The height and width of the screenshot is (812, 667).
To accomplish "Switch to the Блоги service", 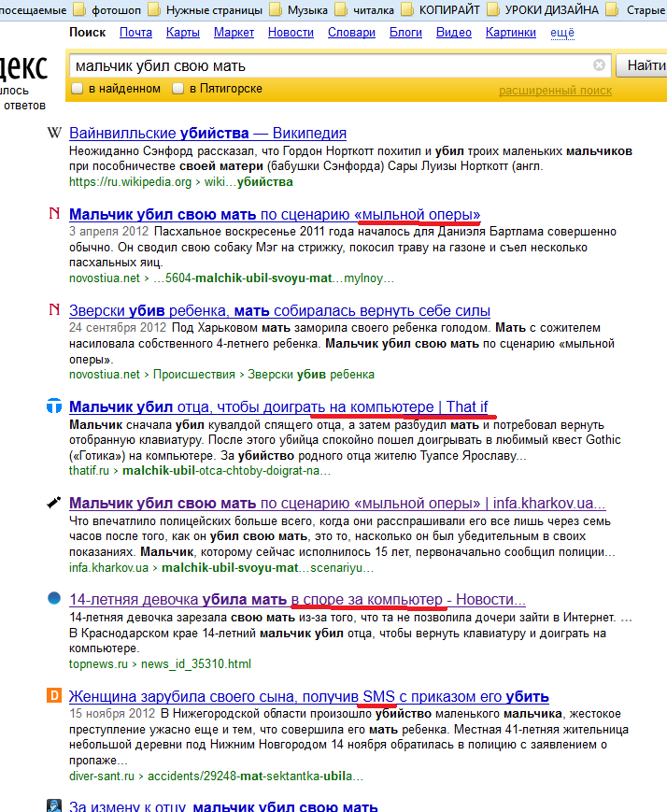I will tap(405, 32).
